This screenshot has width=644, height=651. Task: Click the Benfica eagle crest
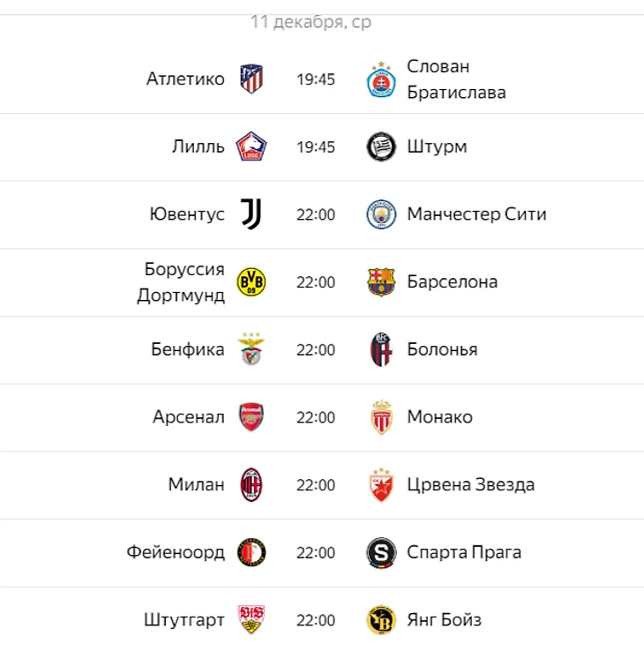click(x=251, y=350)
